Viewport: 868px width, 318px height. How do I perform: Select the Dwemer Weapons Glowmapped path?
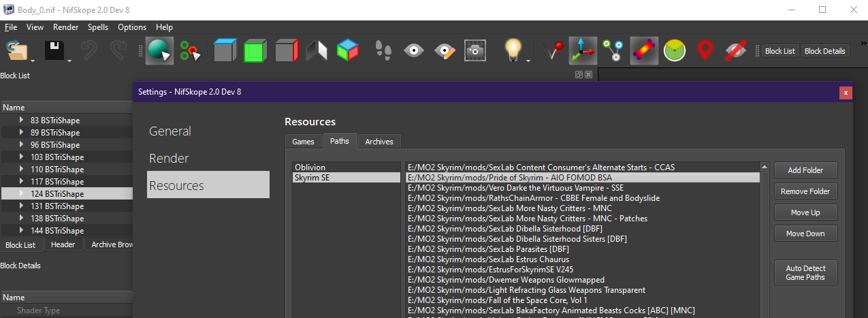[583, 280]
